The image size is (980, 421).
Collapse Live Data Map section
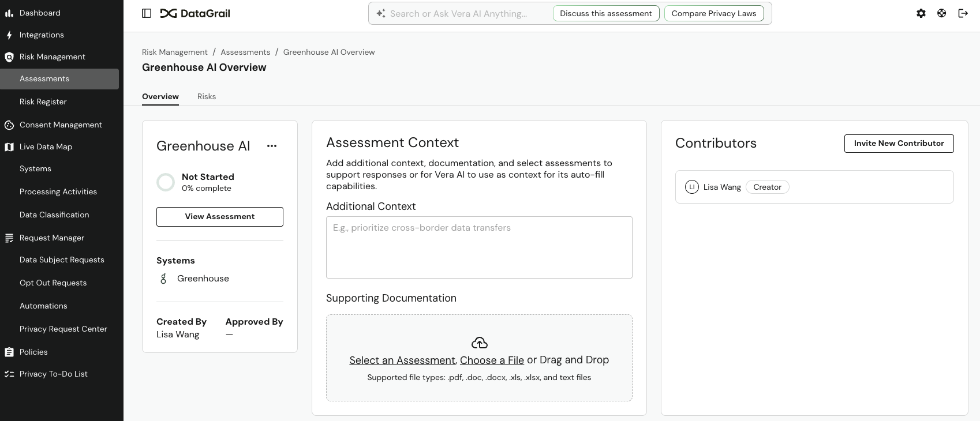pos(46,146)
